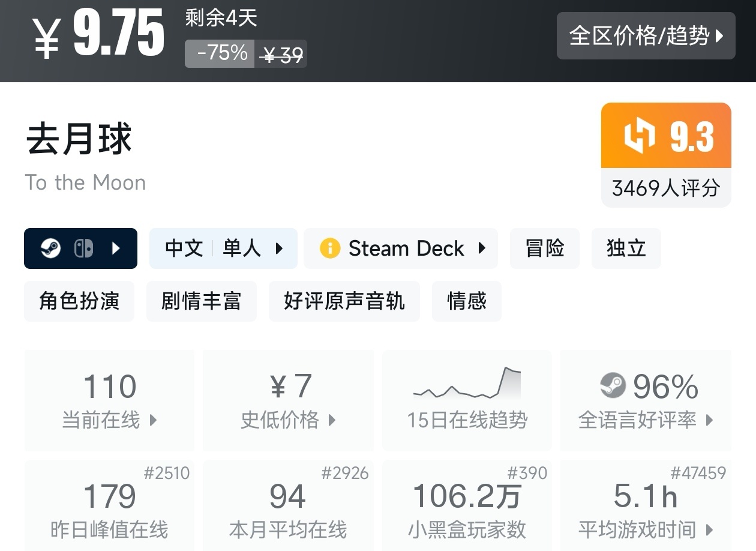Click the Nintendo Switch platform icon
This screenshot has height=551, width=756.
click(83, 248)
